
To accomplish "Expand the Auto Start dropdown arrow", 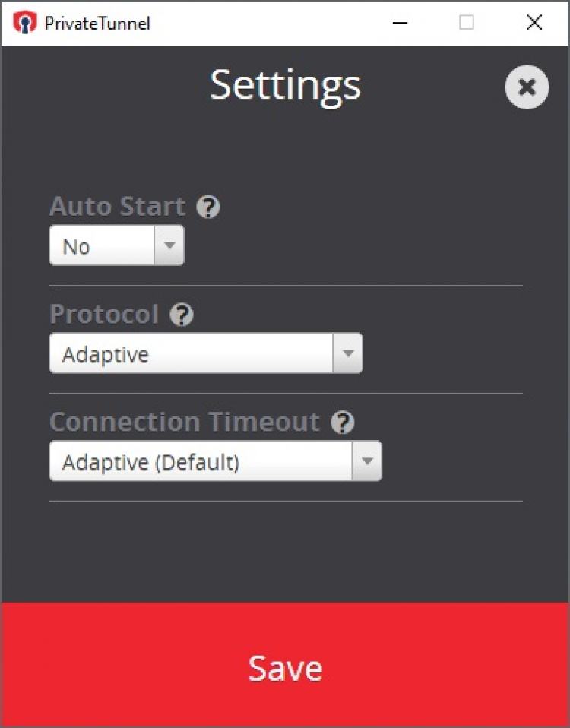I will 169,246.
